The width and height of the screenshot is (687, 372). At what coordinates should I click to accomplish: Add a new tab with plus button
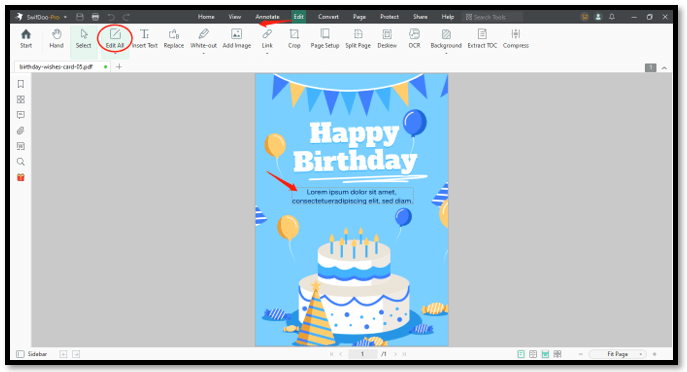coord(119,67)
